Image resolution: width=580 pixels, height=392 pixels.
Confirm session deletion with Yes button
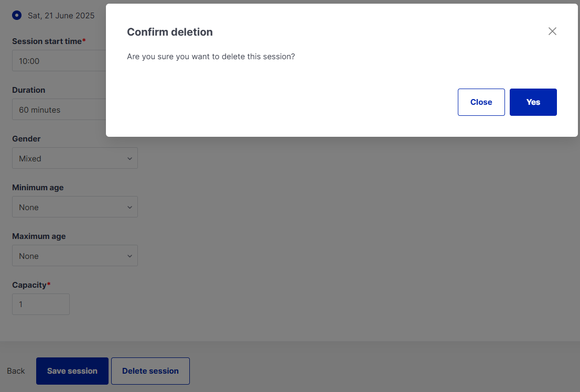pos(533,102)
